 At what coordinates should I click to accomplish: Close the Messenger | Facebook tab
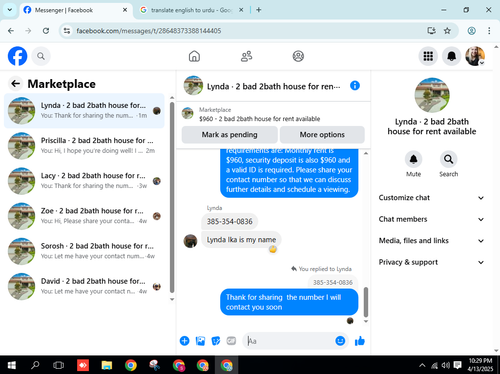click(x=125, y=10)
